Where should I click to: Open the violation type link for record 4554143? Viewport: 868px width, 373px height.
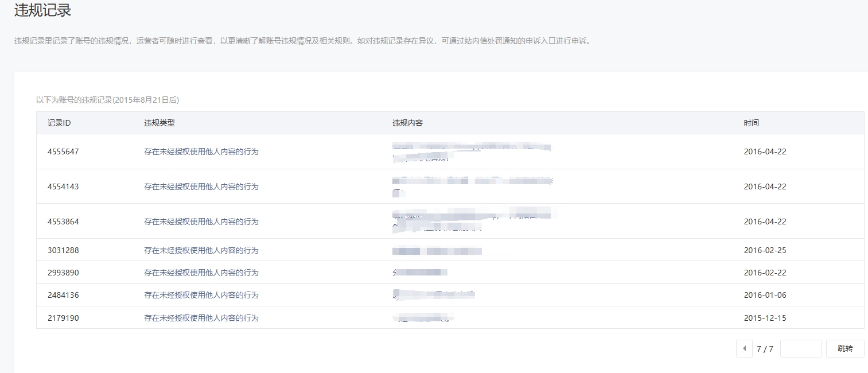click(x=201, y=187)
